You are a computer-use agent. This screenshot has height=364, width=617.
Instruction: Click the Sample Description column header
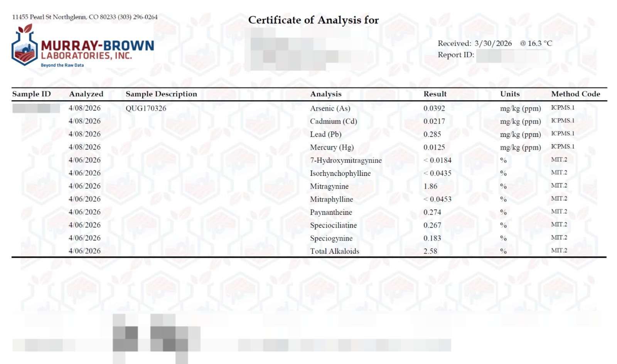pyautogui.click(x=161, y=94)
